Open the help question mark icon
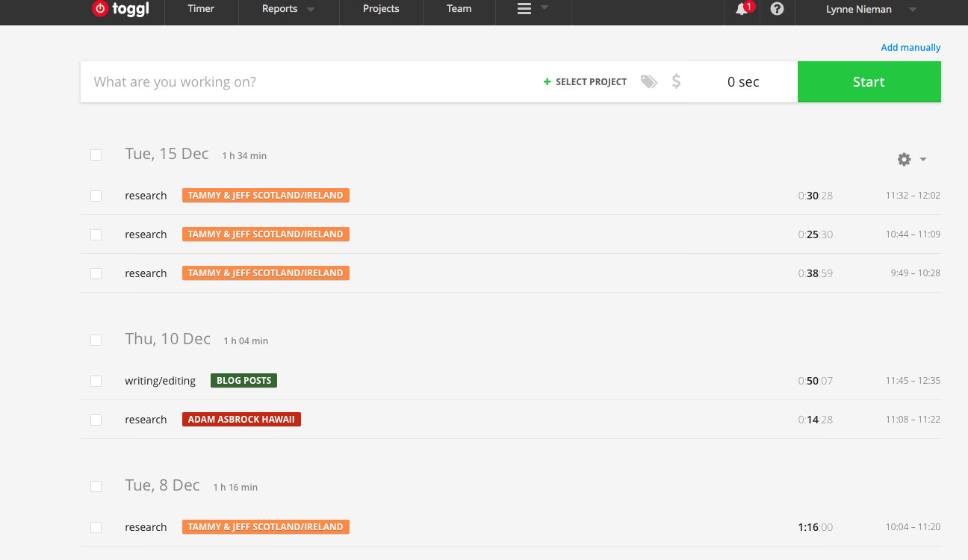 click(777, 9)
